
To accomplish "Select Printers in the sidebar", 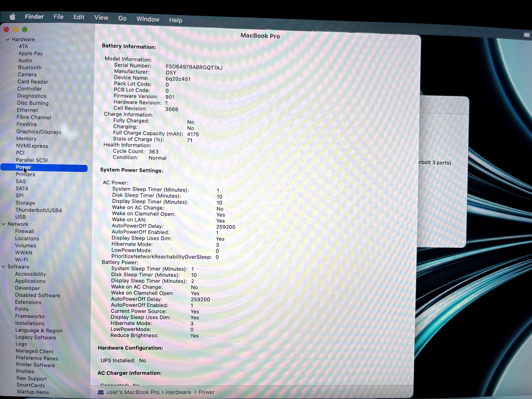I will pyautogui.click(x=25, y=174).
